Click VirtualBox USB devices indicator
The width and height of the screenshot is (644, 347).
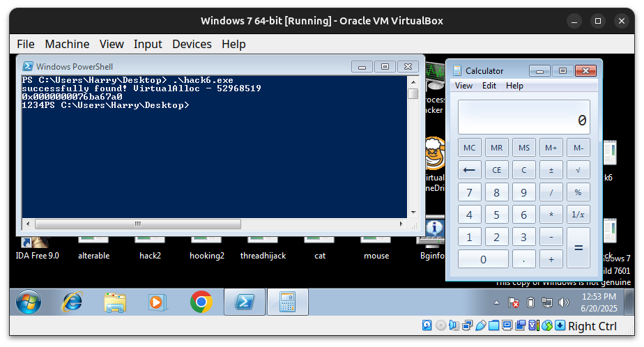(x=480, y=325)
